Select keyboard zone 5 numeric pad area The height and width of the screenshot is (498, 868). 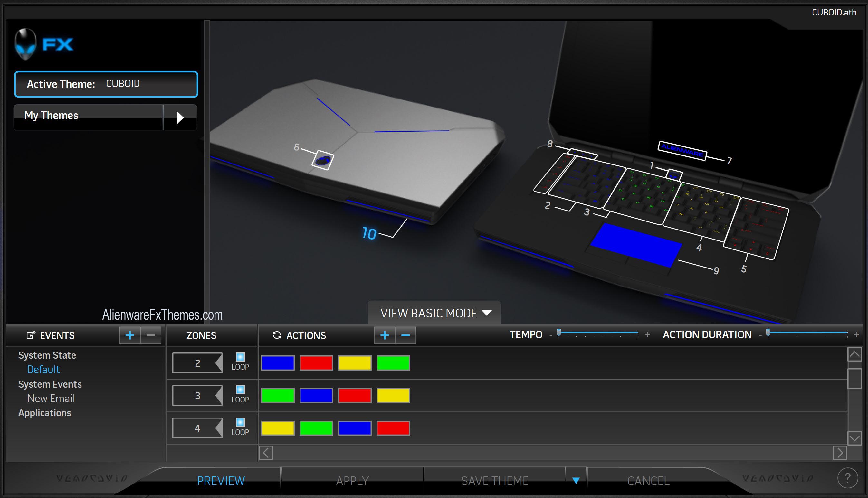pos(757,228)
